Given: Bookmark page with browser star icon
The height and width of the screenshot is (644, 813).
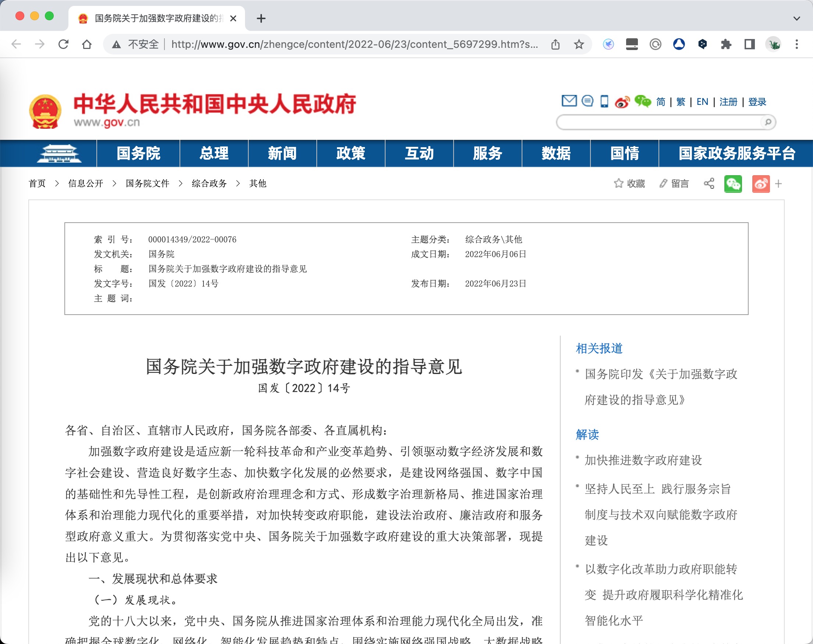Looking at the screenshot, I should [x=579, y=45].
